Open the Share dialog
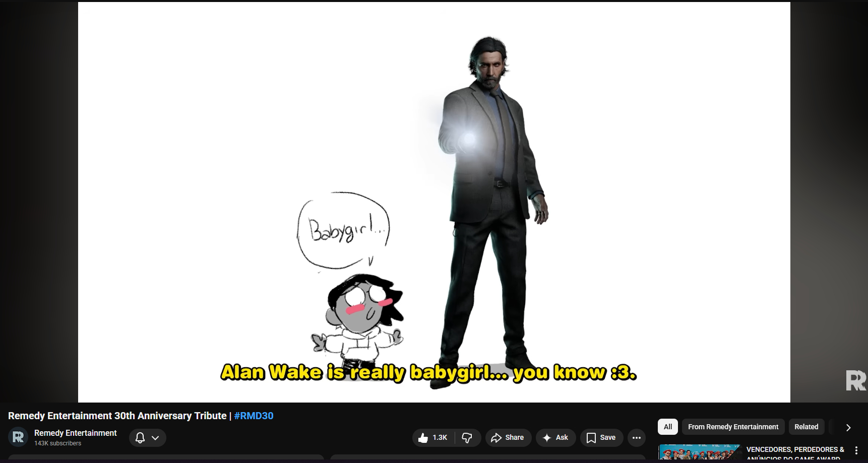Image resolution: width=868 pixels, height=463 pixels. point(508,438)
